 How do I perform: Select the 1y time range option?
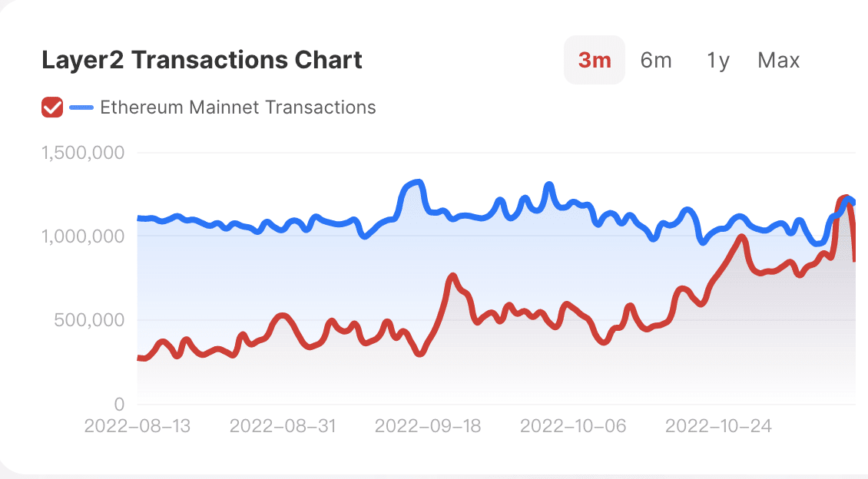(x=717, y=59)
